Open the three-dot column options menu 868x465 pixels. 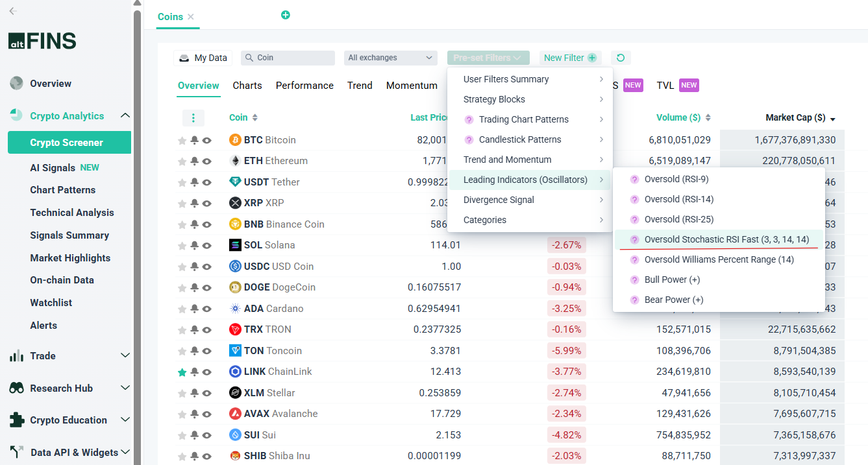pyautogui.click(x=193, y=118)
